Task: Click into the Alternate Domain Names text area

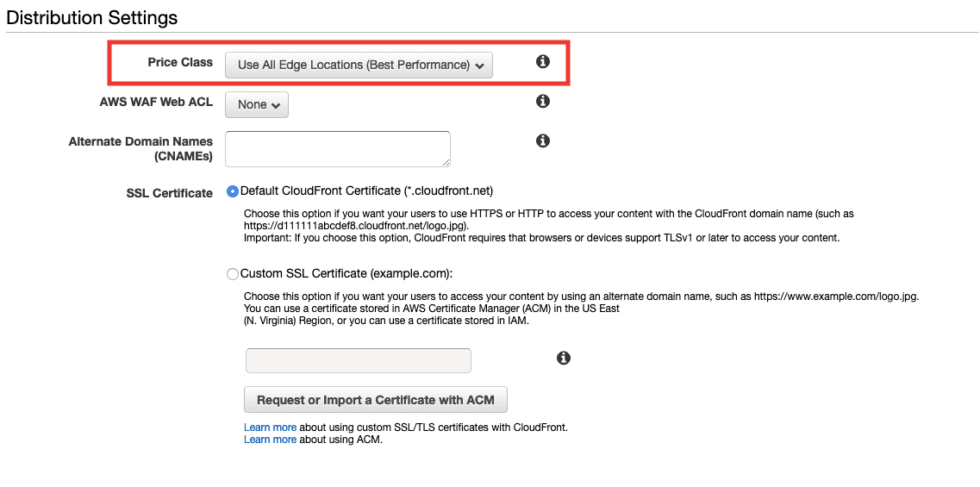Action: [x=337, y=148]
